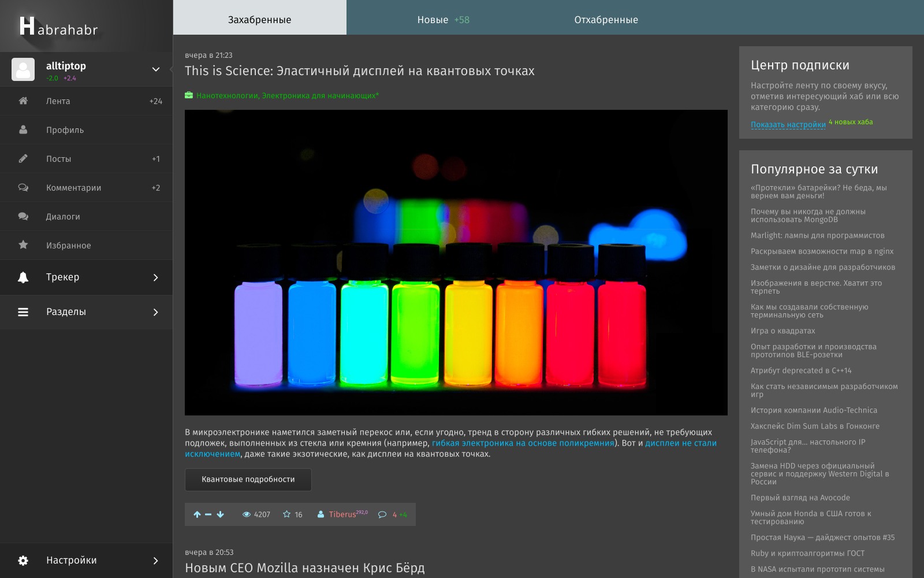Open popular post История компании Audio-Technica

click(x=814, y=410)
